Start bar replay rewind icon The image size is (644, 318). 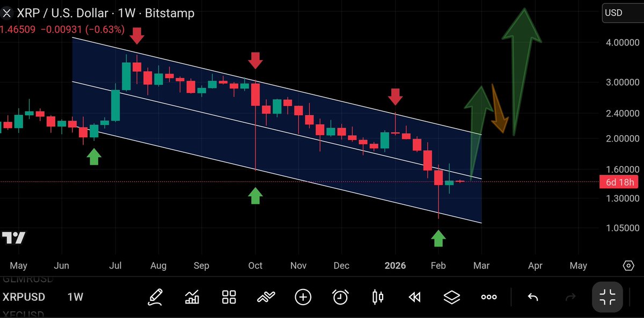tap(414, 297)
